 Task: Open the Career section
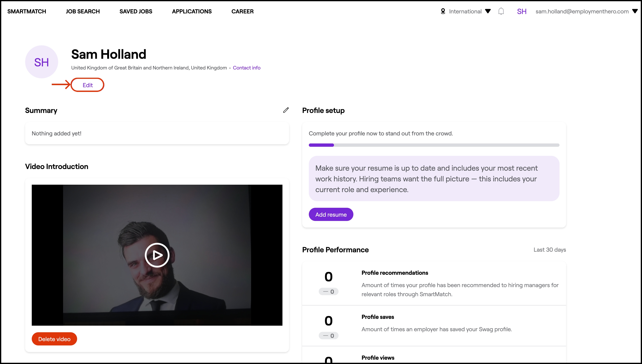pyautogui.click(x=242, y=11)
